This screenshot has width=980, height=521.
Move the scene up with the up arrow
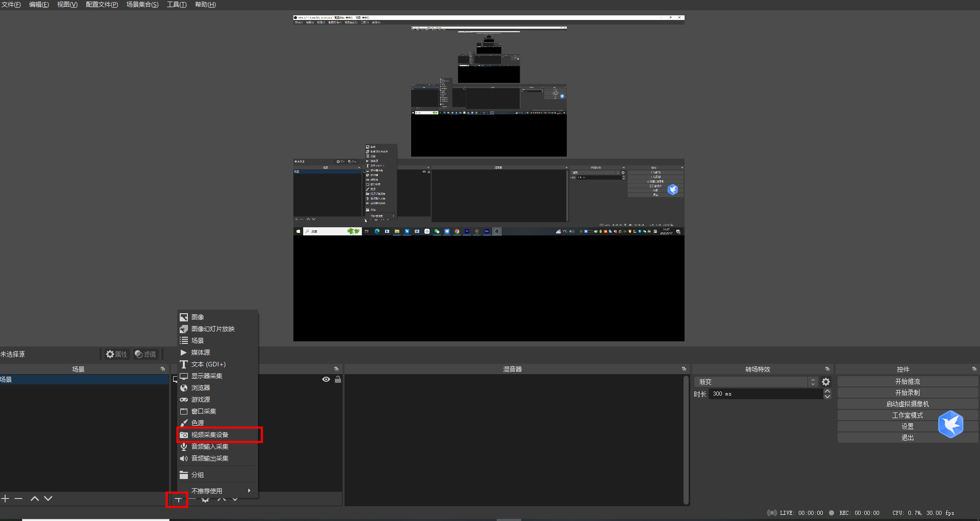(35, 498)
